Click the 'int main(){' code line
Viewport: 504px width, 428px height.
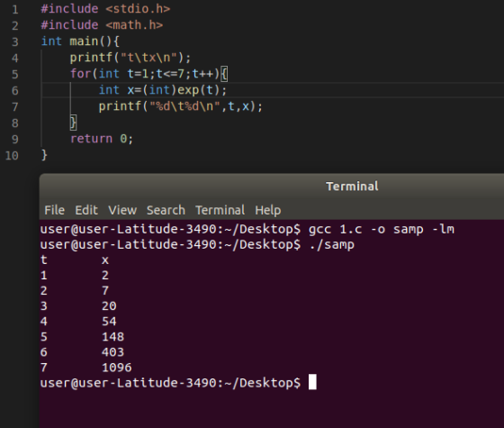80,41
